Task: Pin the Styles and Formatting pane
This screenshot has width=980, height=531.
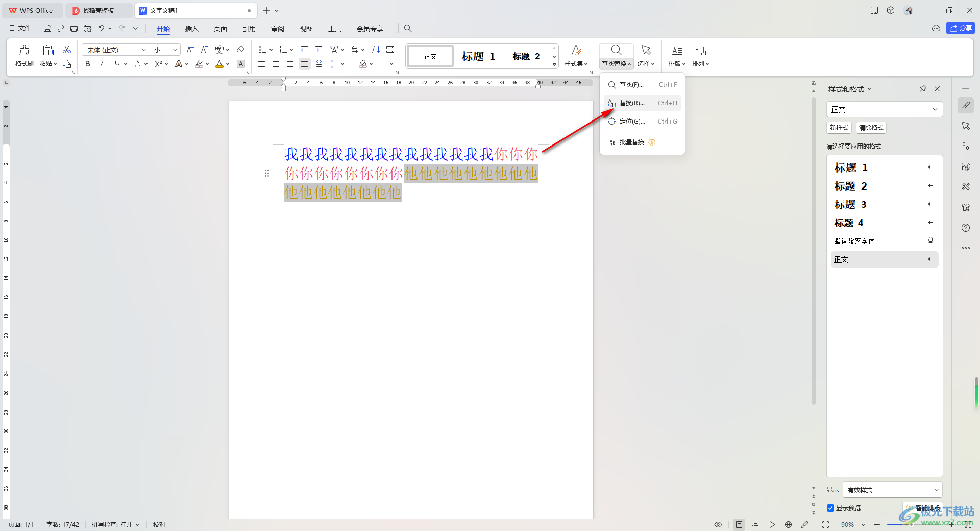Action: click(923, 89)
